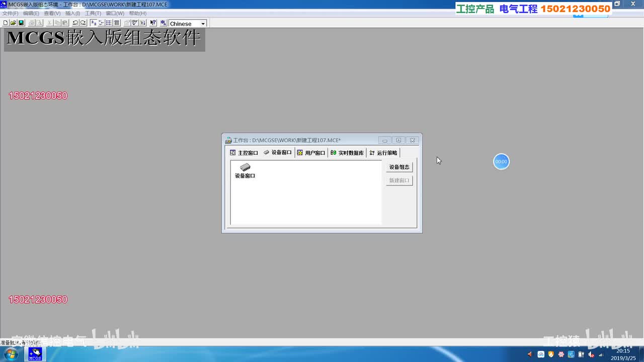Switch to small icons view in toolbar
The height and width of the screenshot is (362, 644).
click(x=101, y=23)
